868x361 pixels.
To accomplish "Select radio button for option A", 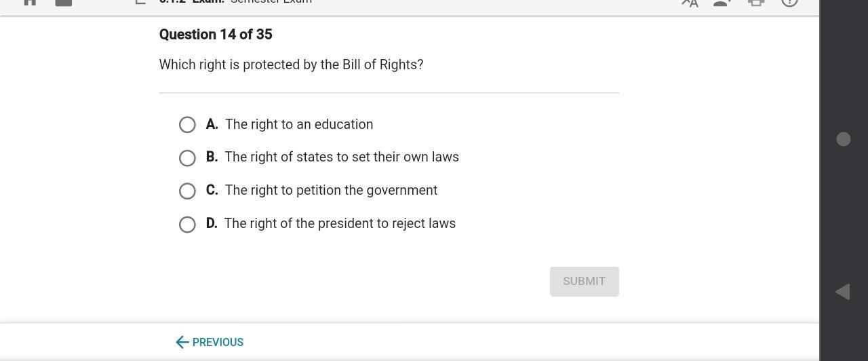I will [187, 125].
